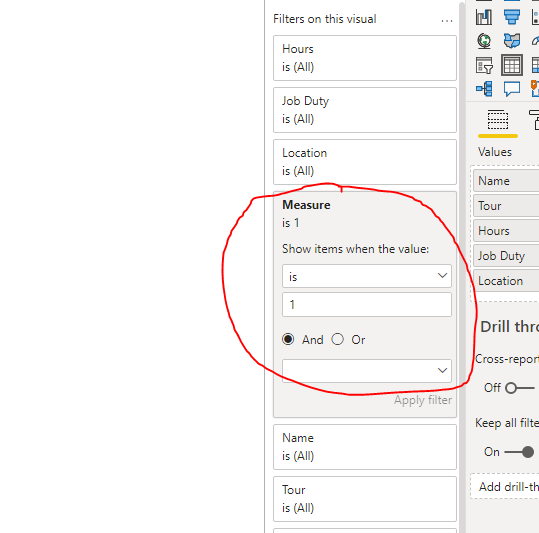Click the 'is 1' Measure filter summary

coord(290,223)
